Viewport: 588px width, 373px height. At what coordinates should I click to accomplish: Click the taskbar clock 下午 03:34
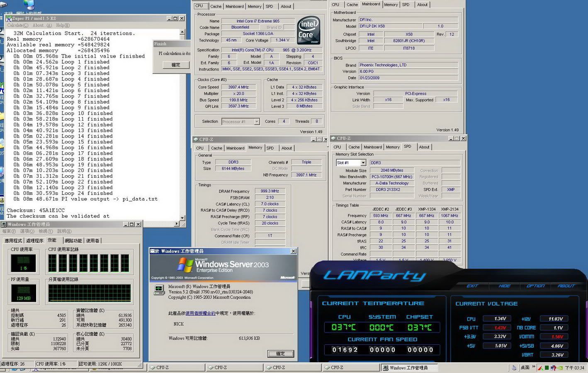575,368
